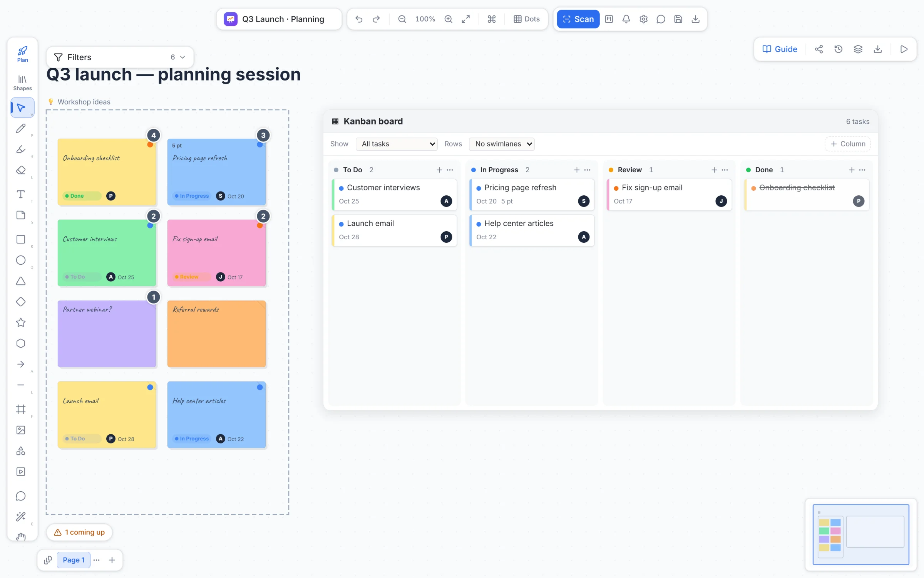
Task: Open version history clock icon
Action: pos(839,49)
